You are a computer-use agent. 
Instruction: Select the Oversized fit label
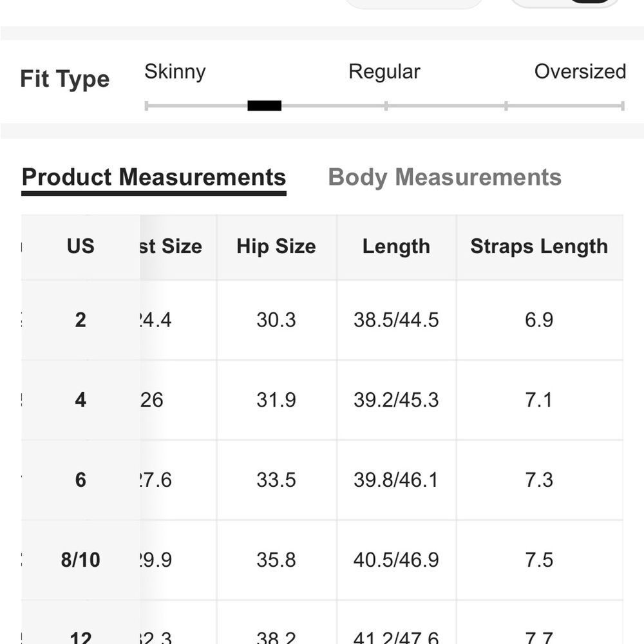(x=580, y=71)
